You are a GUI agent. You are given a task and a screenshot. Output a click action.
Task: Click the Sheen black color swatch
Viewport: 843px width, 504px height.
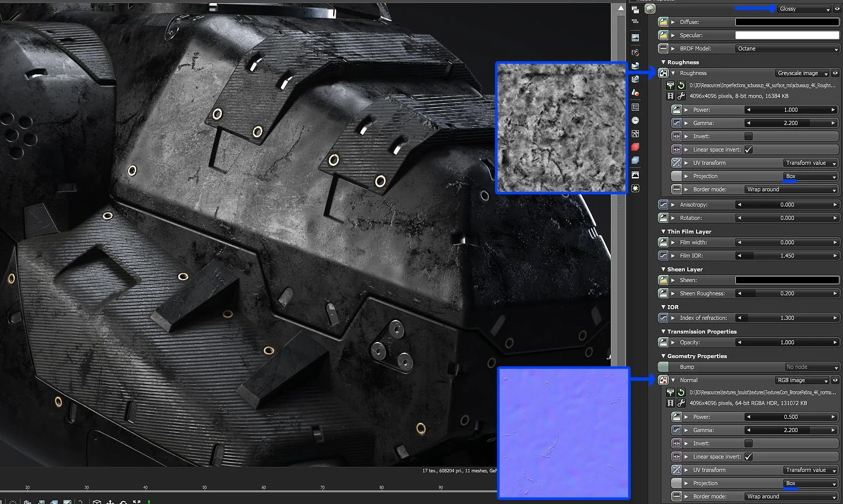[x=787, y=280]
